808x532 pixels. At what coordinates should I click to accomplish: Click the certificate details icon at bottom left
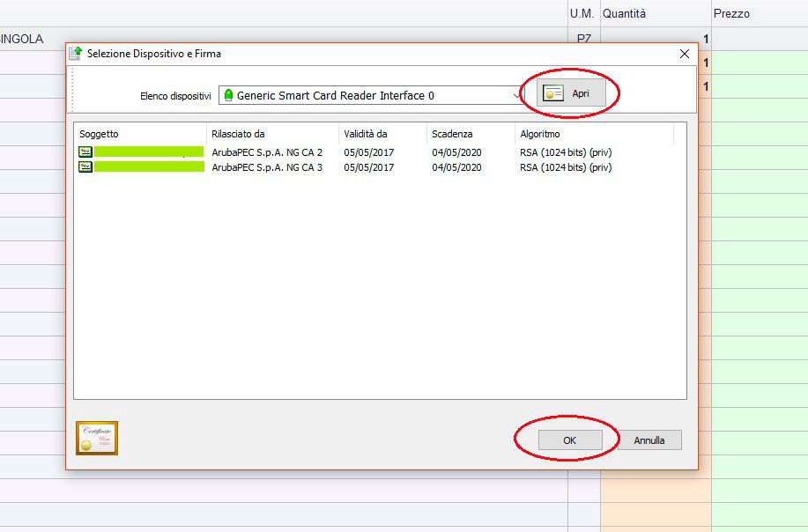pyautogui.click(x=97, y=438)
